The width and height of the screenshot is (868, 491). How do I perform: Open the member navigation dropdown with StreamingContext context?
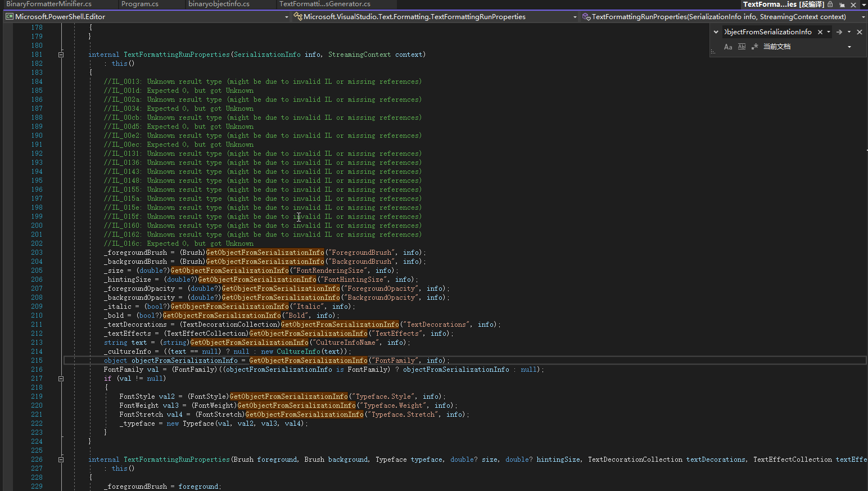tap(864, 17)
